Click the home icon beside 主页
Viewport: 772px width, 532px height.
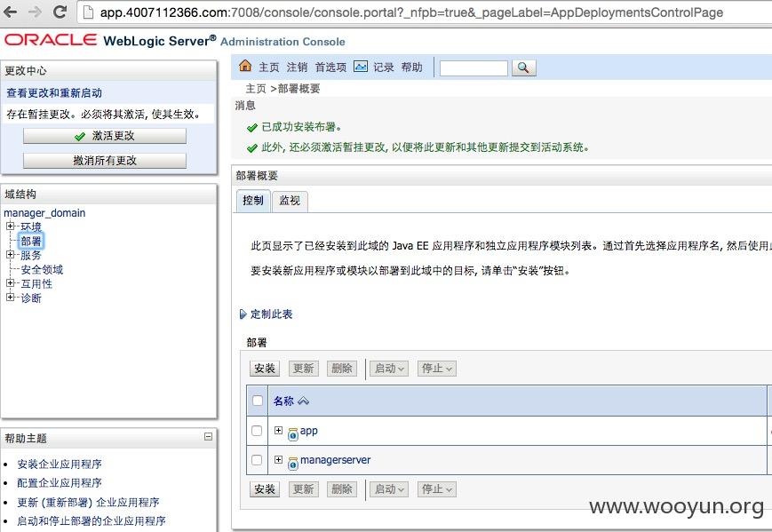[245, 66]
